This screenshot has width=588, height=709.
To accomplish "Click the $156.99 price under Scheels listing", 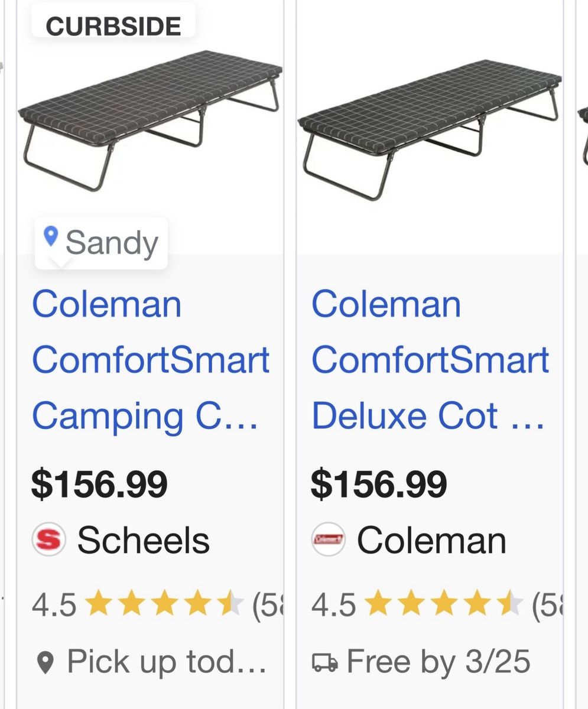I will (x=99, y=484).
